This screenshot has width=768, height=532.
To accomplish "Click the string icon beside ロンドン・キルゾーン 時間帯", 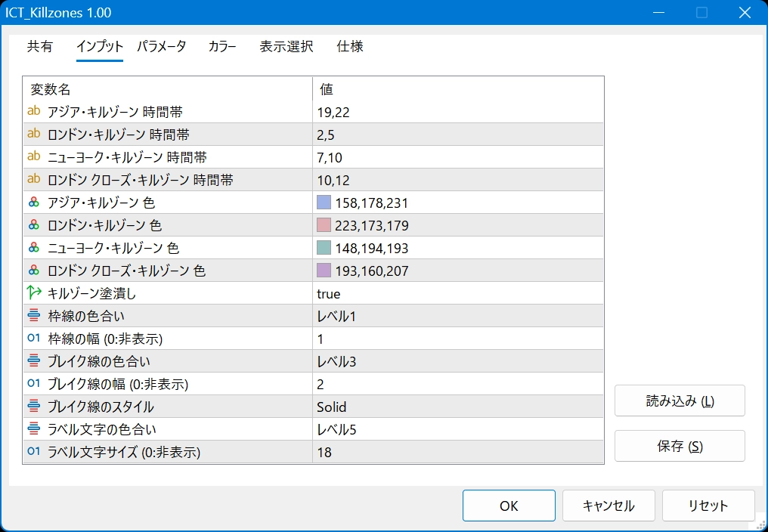I will 33,135.
